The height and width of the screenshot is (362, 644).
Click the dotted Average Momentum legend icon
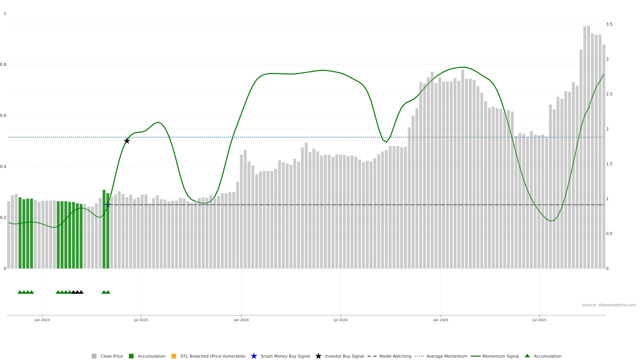[419, 356]
